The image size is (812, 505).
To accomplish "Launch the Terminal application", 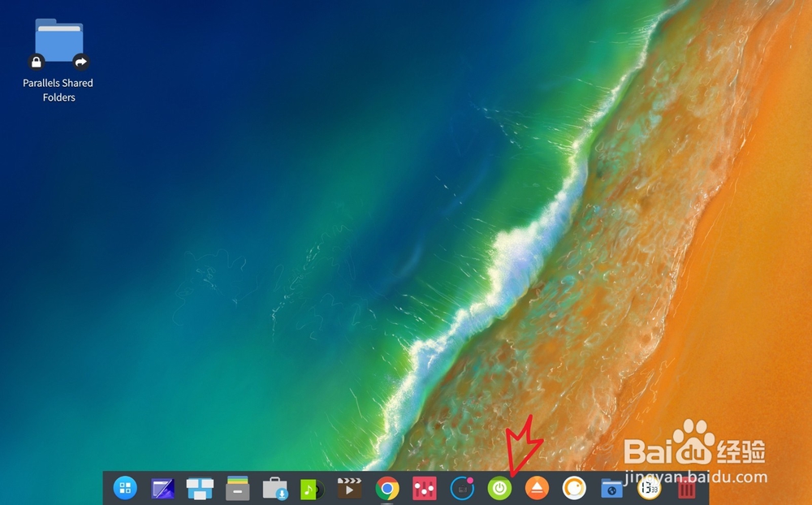I will (162, 488).
